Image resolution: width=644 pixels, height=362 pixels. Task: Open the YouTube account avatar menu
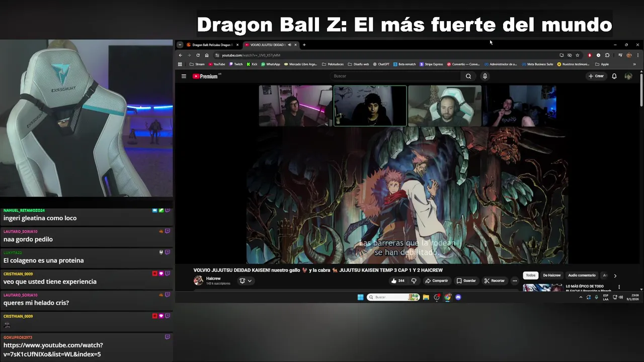pyautogui.click(x=628, y=76)
